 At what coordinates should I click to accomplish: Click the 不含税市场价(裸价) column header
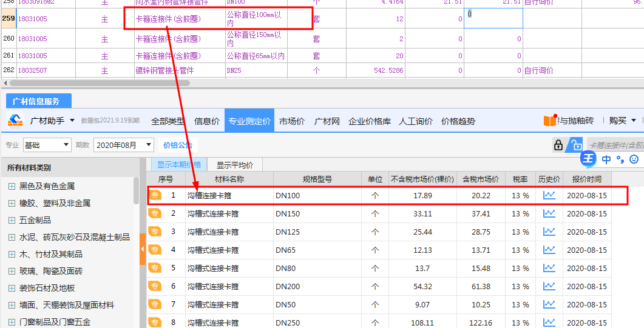tap(422, 179)
